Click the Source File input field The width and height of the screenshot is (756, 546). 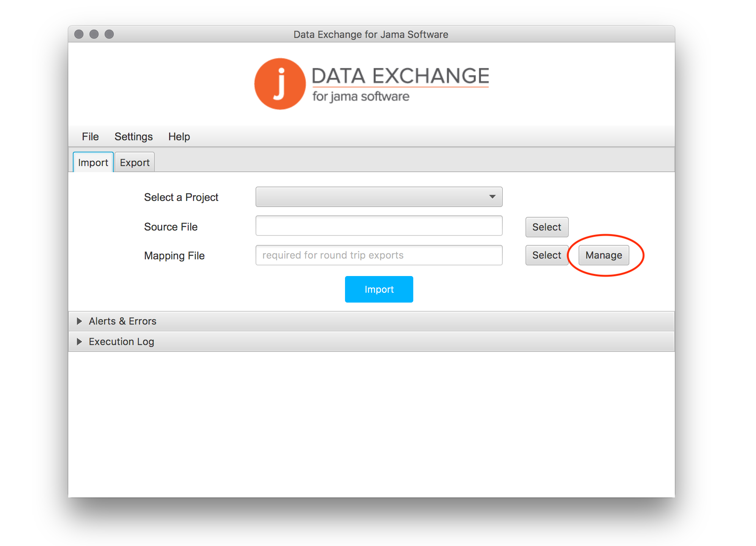click(x=379, y=226)
